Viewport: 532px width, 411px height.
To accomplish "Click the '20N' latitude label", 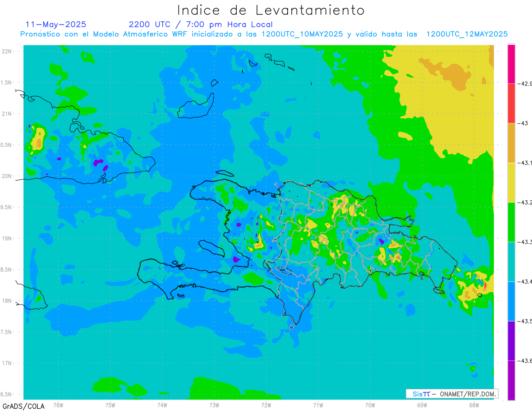I will point(7,176).
